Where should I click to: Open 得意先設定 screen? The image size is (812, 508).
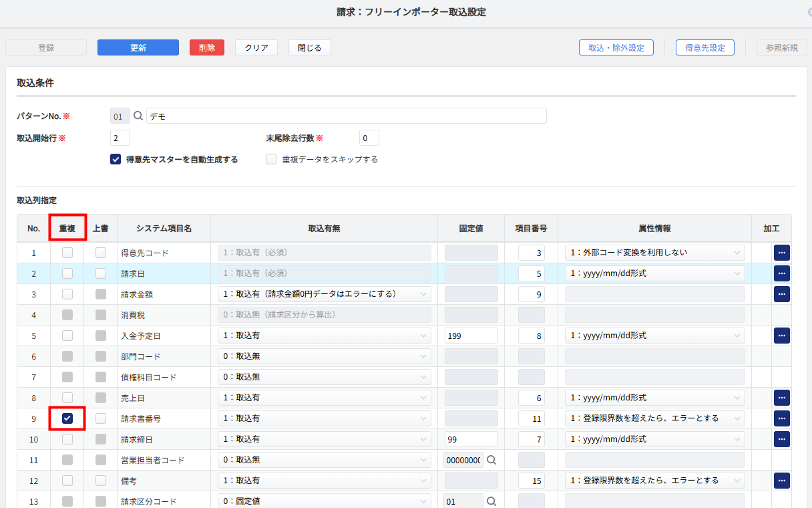click(x=704, y=47)
